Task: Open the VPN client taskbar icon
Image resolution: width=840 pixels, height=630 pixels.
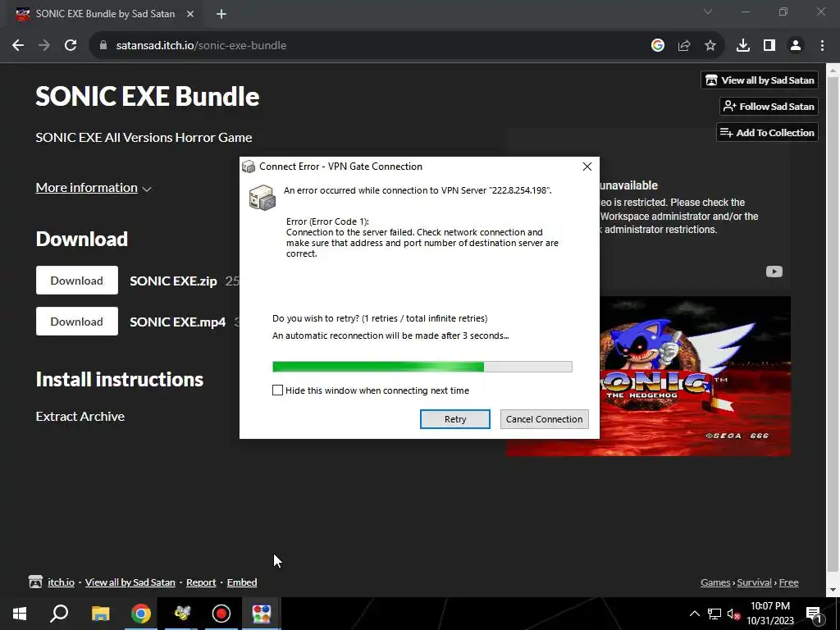Action: pos(262,614)
